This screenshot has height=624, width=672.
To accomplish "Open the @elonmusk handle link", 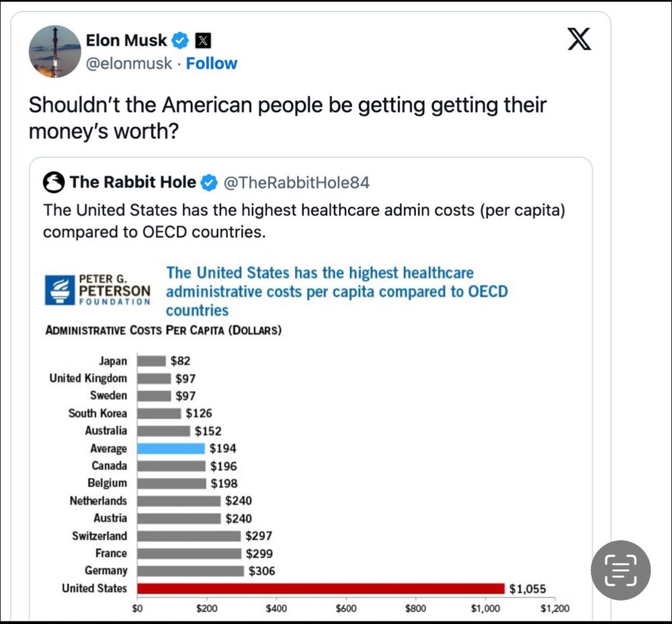I will (129, 63).
